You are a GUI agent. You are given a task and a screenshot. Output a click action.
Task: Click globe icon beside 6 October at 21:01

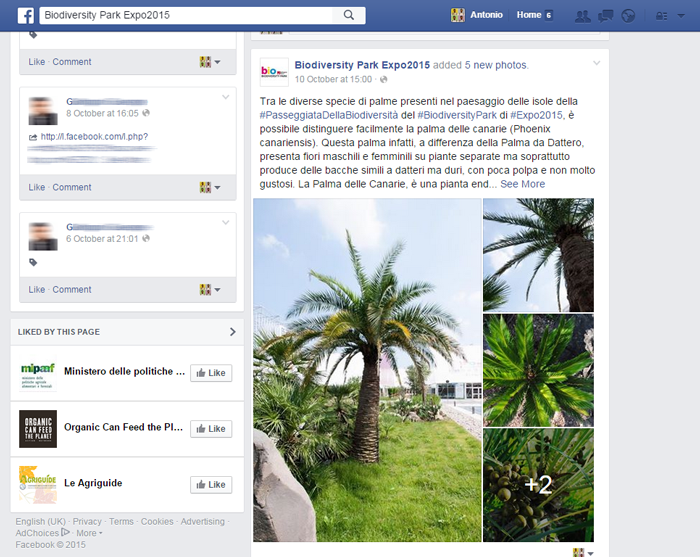point(146,239)
